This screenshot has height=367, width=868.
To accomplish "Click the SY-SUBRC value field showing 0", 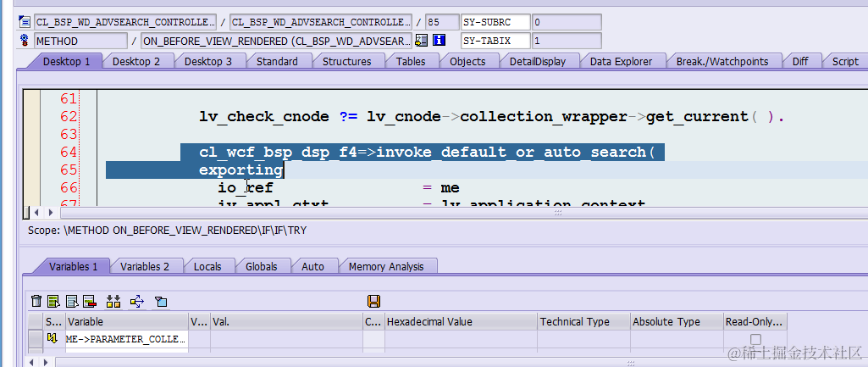I will pyautogui.click(x=567, y=22).
